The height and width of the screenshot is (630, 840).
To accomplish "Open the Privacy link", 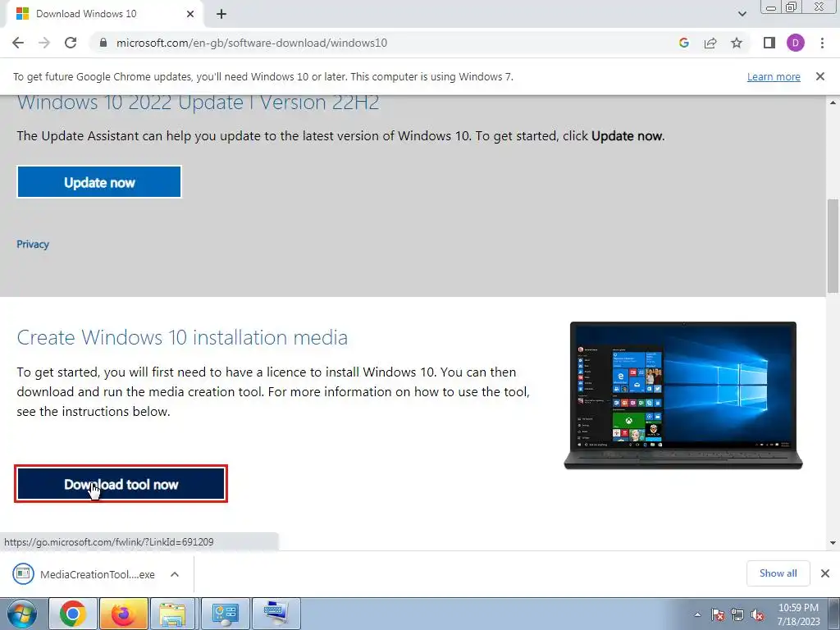I will (33, 244).
